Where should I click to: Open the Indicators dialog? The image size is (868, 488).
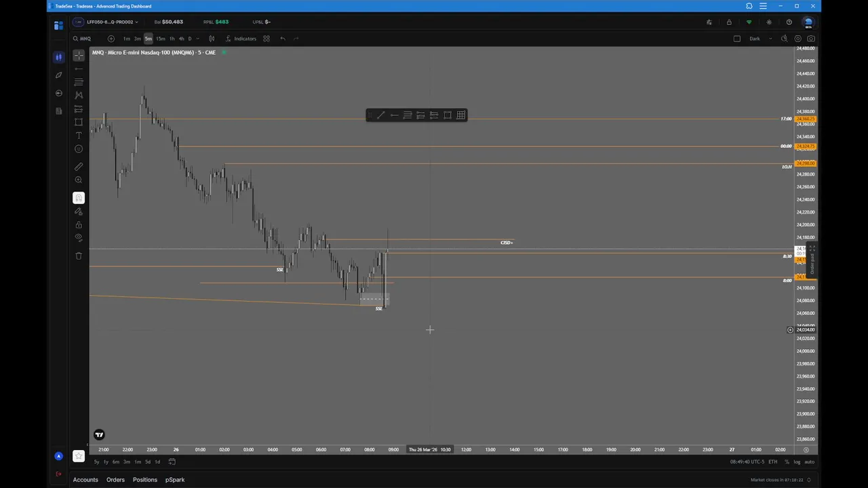click(241, 39)
